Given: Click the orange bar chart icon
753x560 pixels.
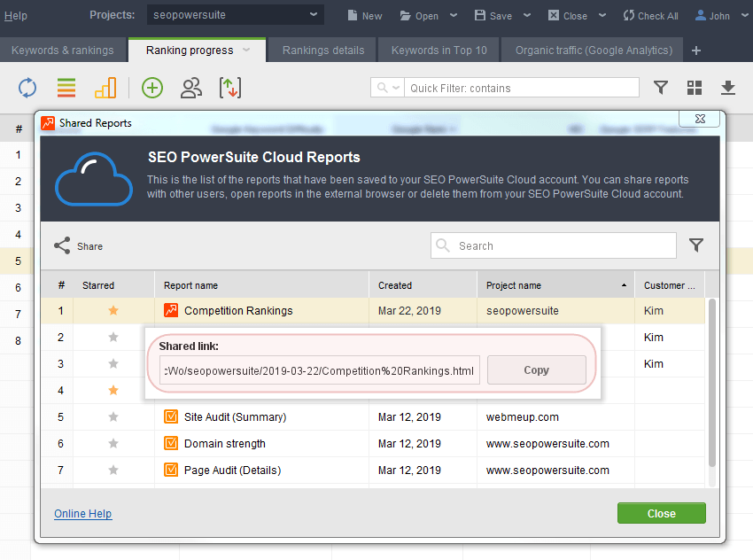Looking at the screenshot, I should (x=105, y=88).
